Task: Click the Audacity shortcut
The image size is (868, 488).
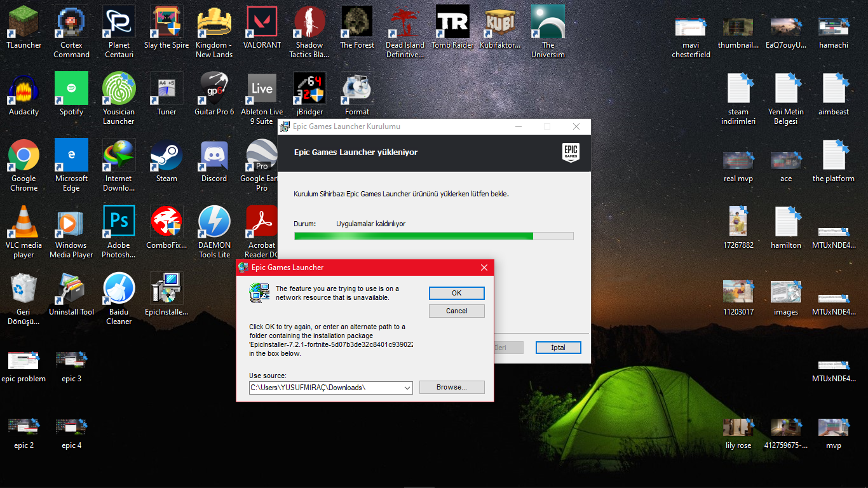Action: coord(24,89)
